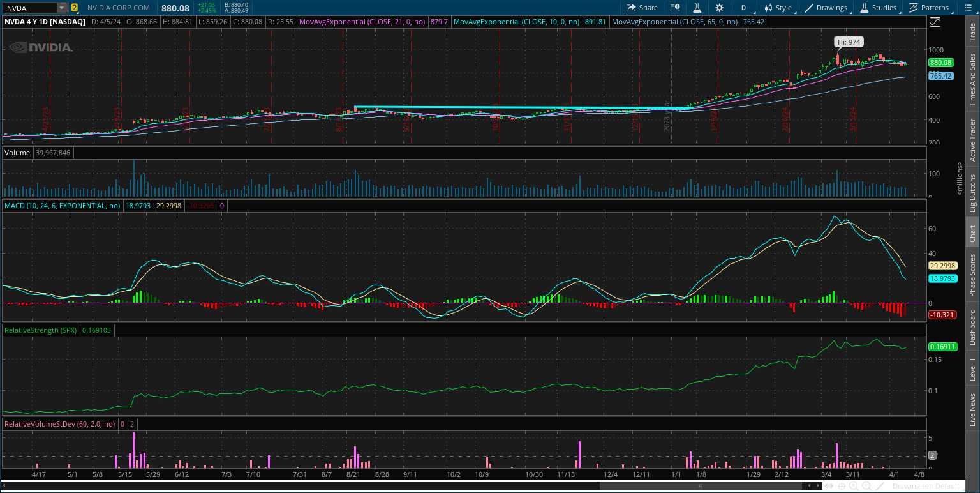The height and width of the screenshot is (493, 980).
Task: Open the Drawing set: Default selector
Action: click(926, 486)
